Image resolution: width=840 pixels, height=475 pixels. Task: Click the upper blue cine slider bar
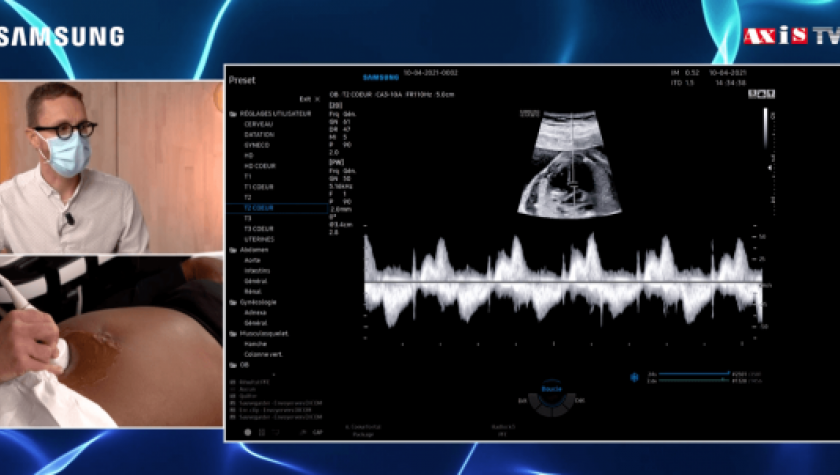pyautogui.click(x=694, y=374)
